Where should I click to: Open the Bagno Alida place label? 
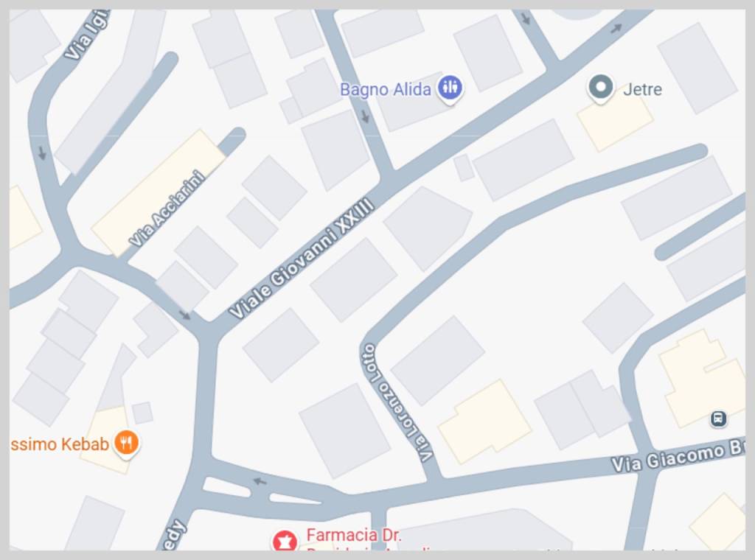(385, 89)
